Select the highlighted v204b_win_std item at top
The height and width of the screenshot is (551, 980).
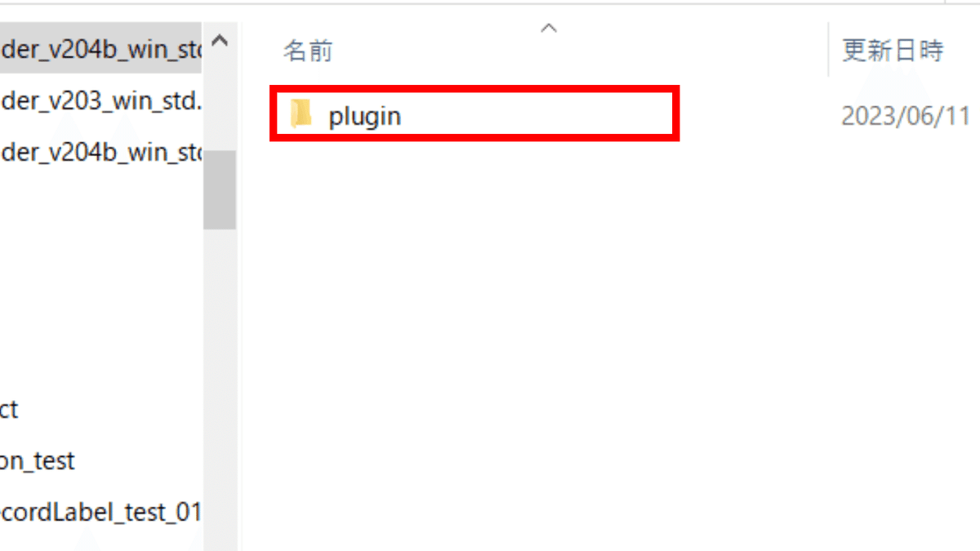(x=100, y=50)
